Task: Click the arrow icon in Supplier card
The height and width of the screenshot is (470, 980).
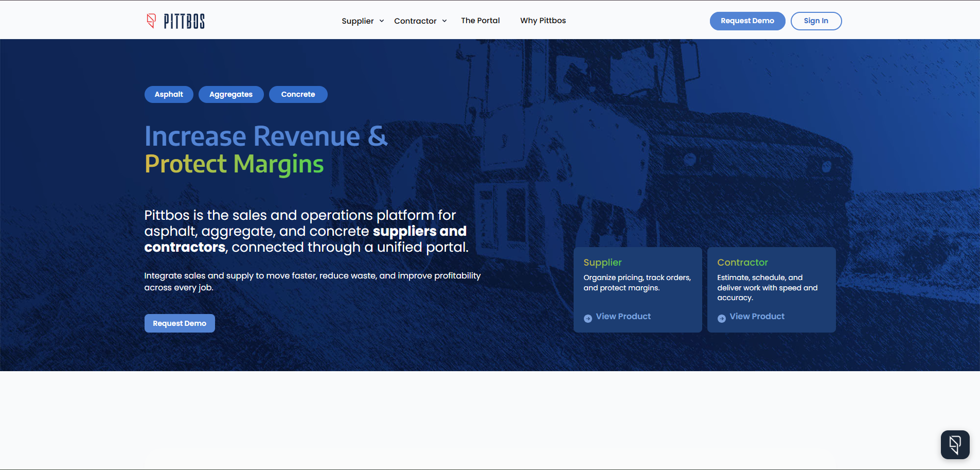Action: coord(588,319)
